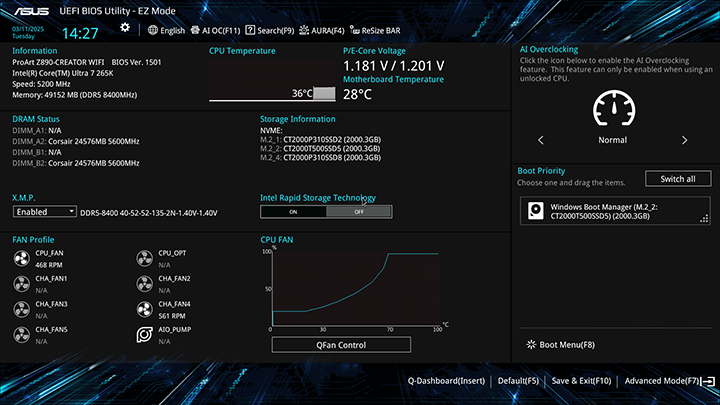This screenshot has width=720, height=405.
Task: Click the CPU_OPT fan icon
Action: (x=145, y=258)
